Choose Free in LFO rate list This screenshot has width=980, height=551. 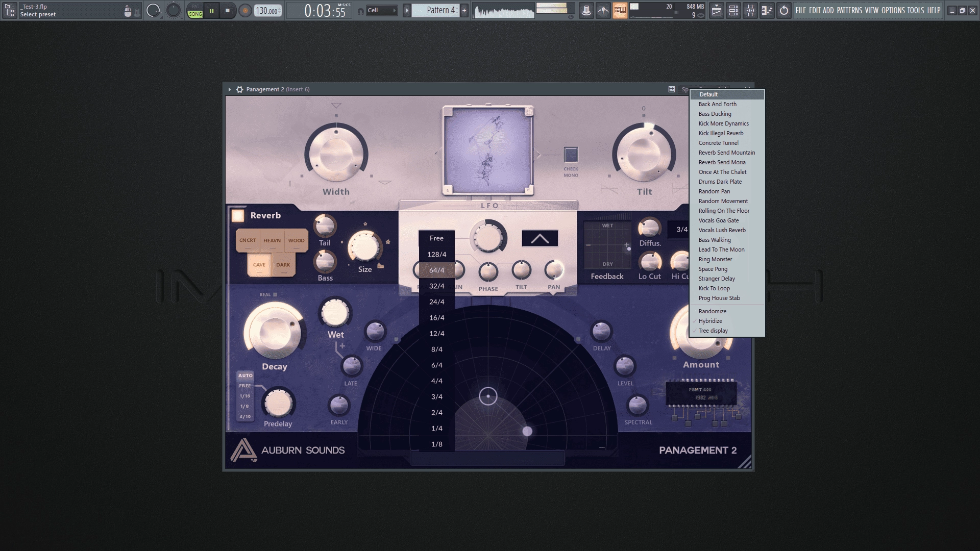[436, 238]
